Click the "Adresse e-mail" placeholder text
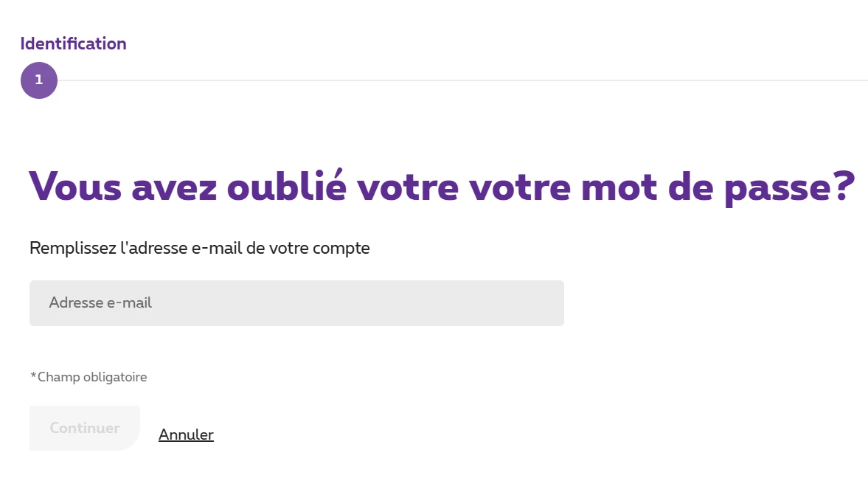The width and height of the screenshot is (868, 481). pyautogui.click(x=100, y=303)
